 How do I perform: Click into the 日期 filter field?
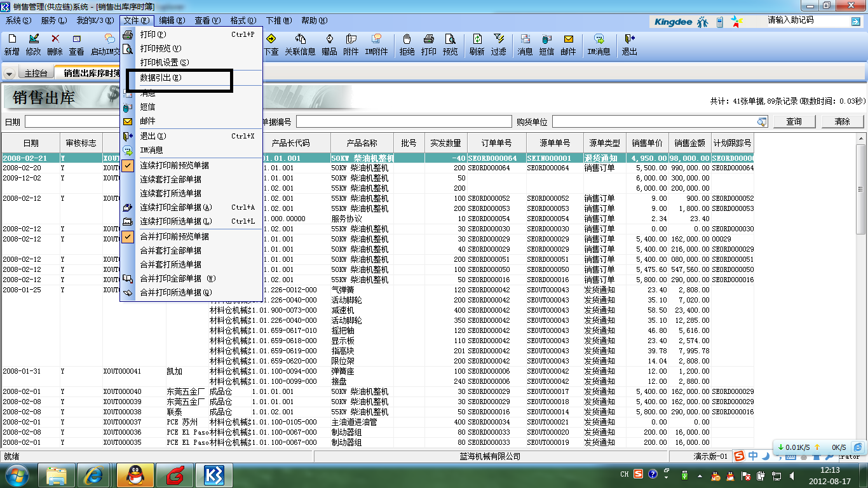72,121
